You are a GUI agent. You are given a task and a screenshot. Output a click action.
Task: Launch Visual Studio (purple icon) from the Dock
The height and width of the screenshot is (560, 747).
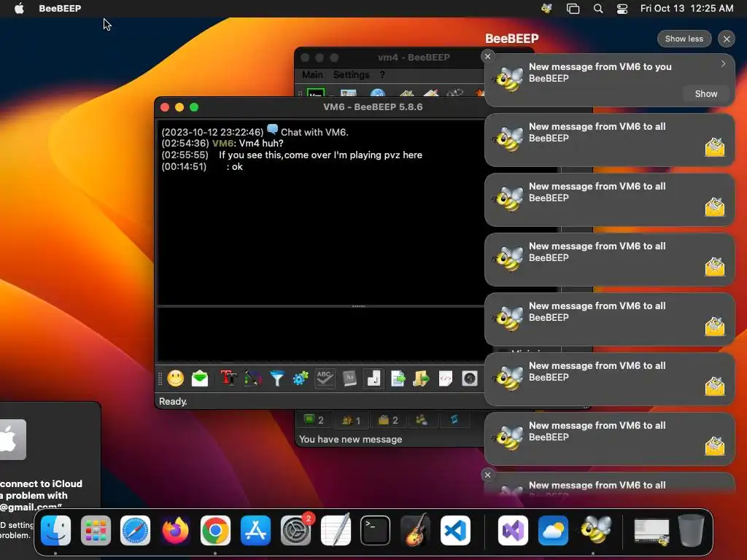[x=513, y=530]
